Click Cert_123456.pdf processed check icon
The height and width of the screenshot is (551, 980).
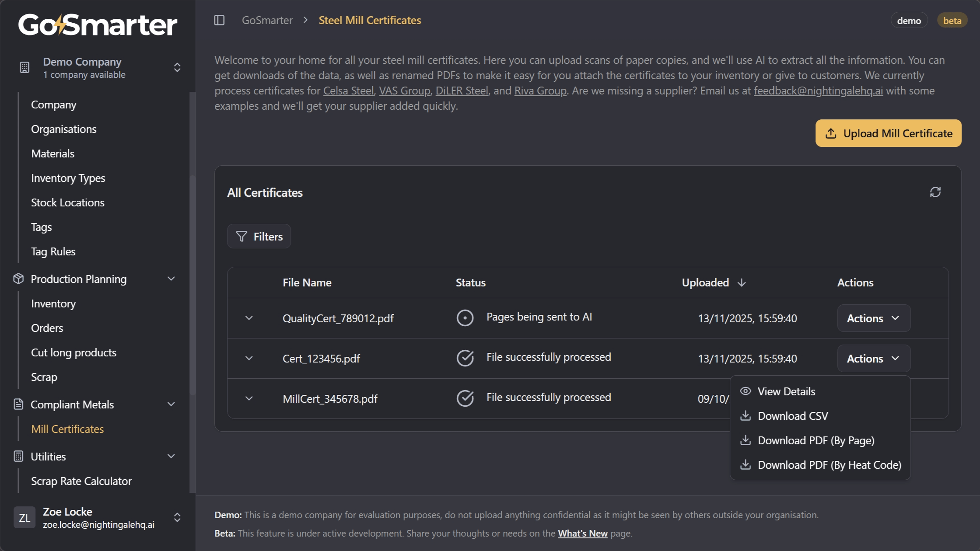(465, 358)
